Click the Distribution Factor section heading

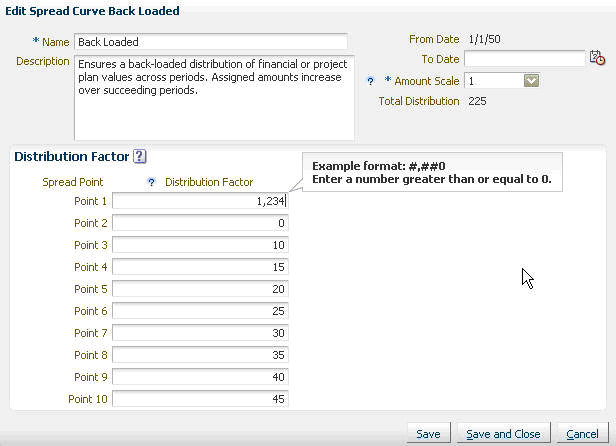pyautogui.click(x=72, y=156)
